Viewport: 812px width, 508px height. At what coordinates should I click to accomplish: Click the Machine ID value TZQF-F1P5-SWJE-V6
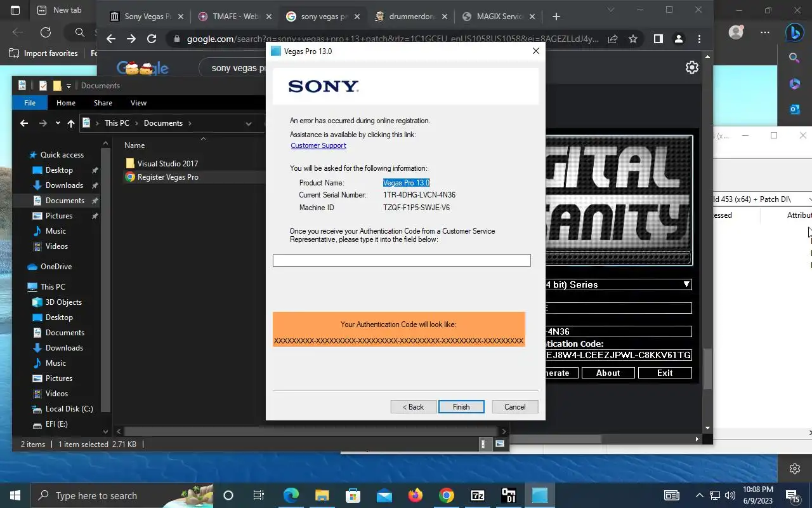pos(416,208)
